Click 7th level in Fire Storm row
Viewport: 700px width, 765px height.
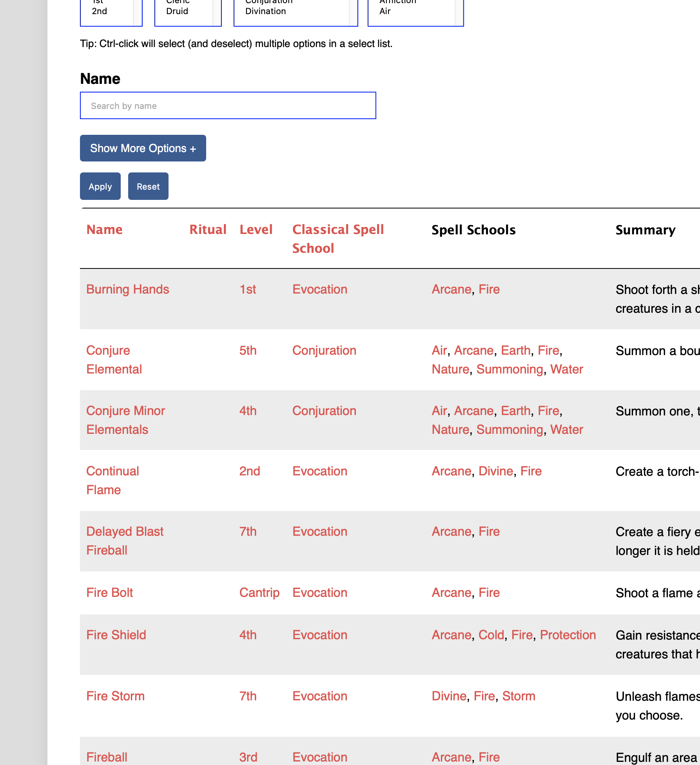click(248, 696)
